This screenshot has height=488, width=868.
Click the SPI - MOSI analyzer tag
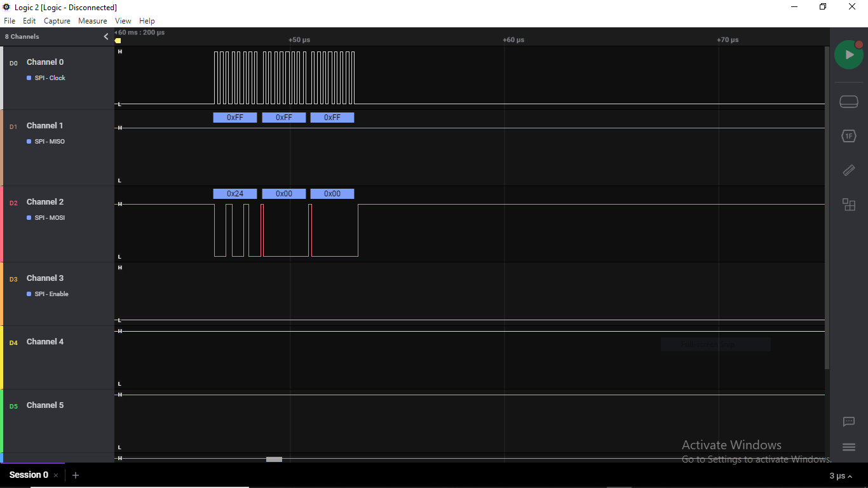pyautogui.click(x=46, y=218)
